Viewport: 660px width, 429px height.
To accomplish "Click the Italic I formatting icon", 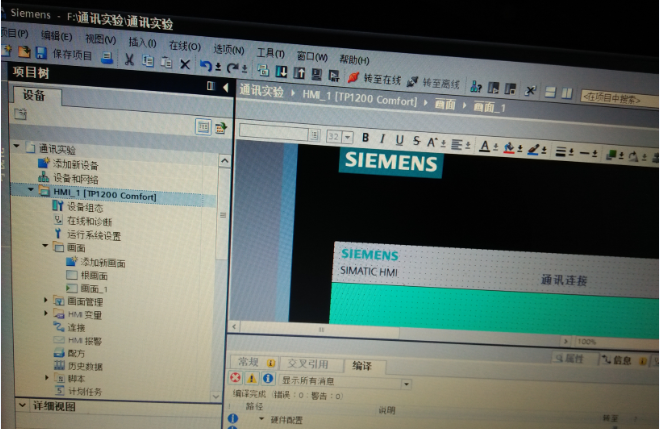I will (382, 139).
